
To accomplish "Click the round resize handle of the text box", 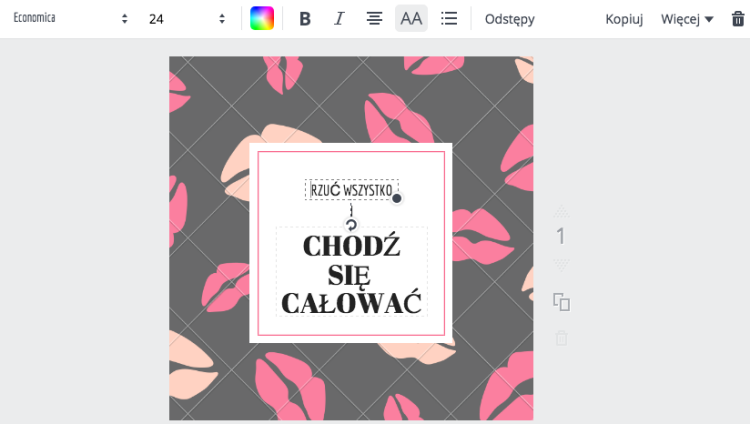I will click(x=397, y=198).
